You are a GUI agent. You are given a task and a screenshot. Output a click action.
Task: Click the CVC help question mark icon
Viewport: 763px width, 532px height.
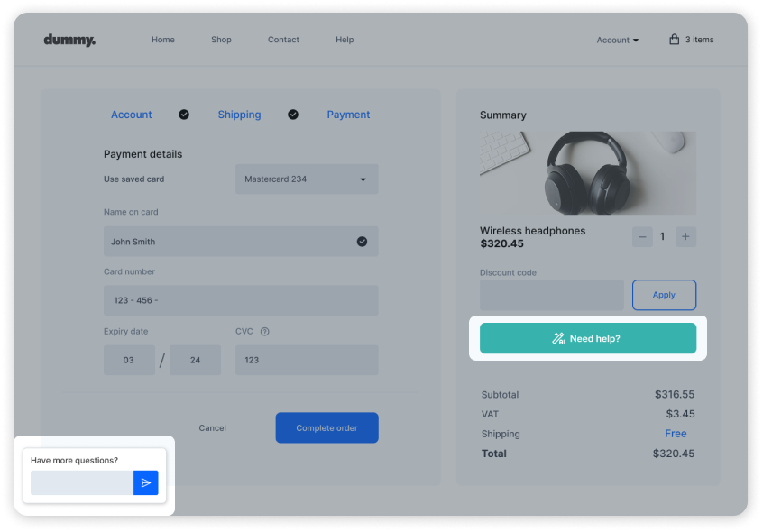(265, 332)
